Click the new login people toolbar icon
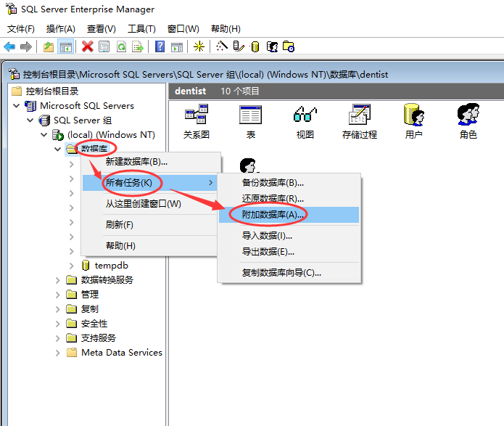The width and height of the screenshot is (504, 426). [272, 47]
